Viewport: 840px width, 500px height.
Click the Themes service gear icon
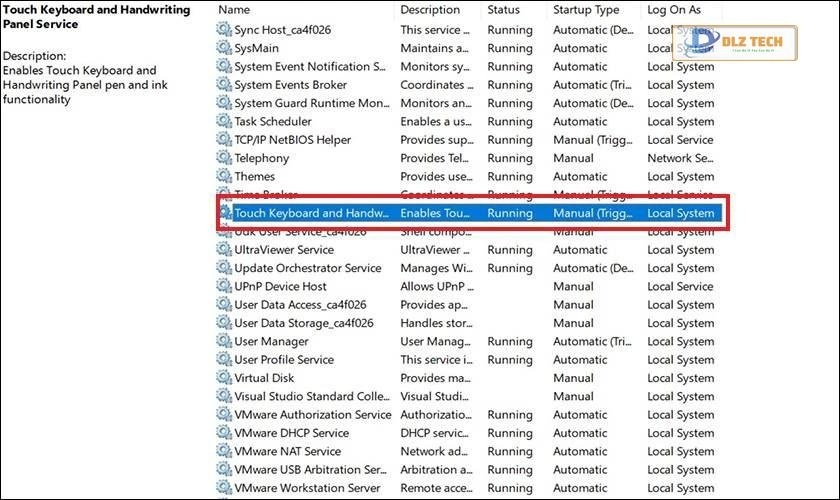tap(223, 176)
